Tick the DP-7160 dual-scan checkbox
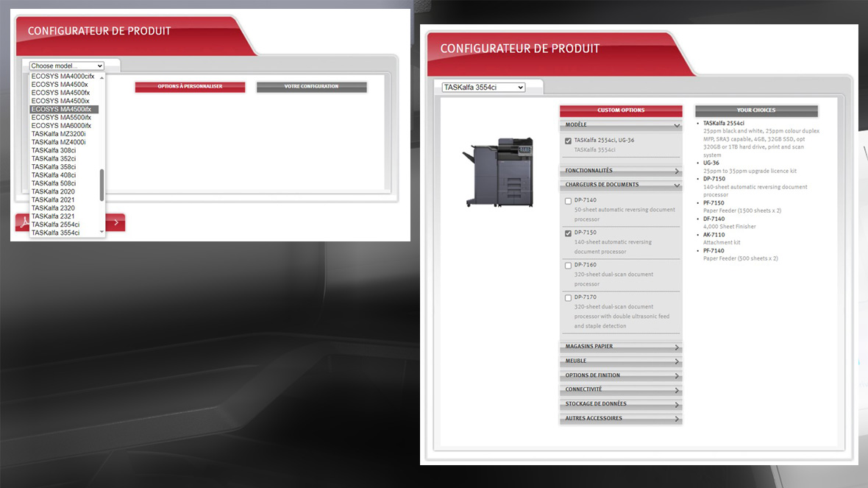This screenshot has width=868, height=488. pos(568,266)
